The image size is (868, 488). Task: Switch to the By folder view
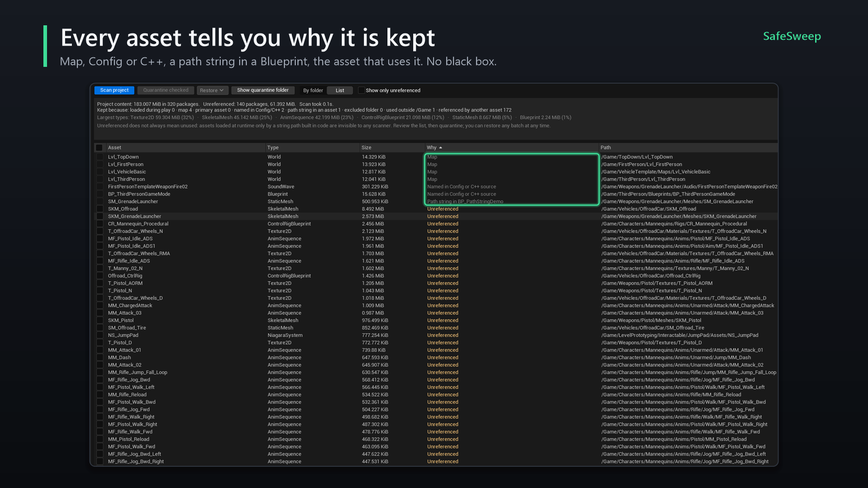click(x=313, y=90)
